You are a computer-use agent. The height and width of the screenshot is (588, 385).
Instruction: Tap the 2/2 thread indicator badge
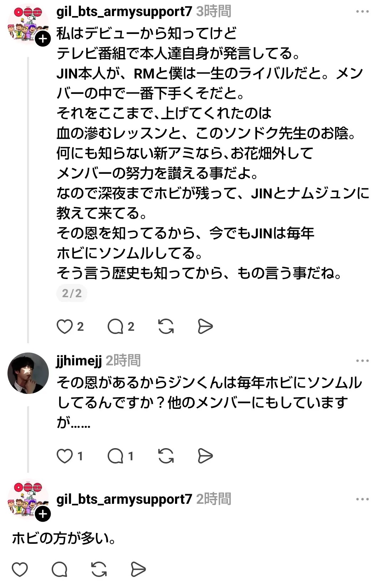coord(72,293)
